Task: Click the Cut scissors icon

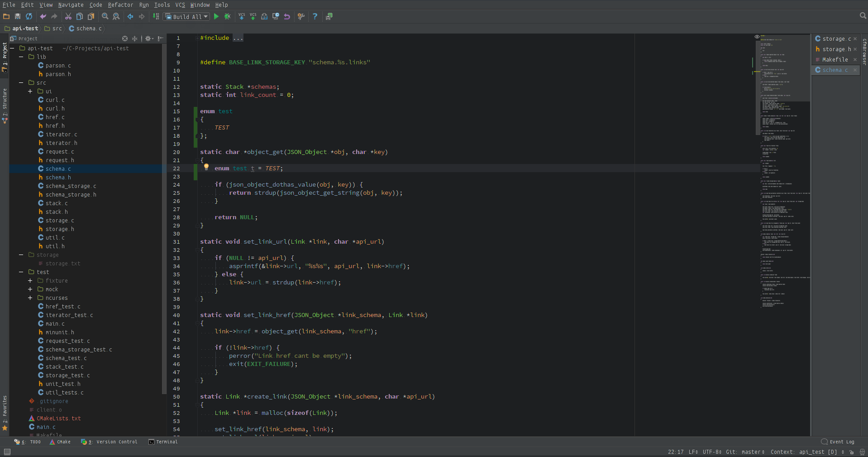Action: [x=68, y=16]
